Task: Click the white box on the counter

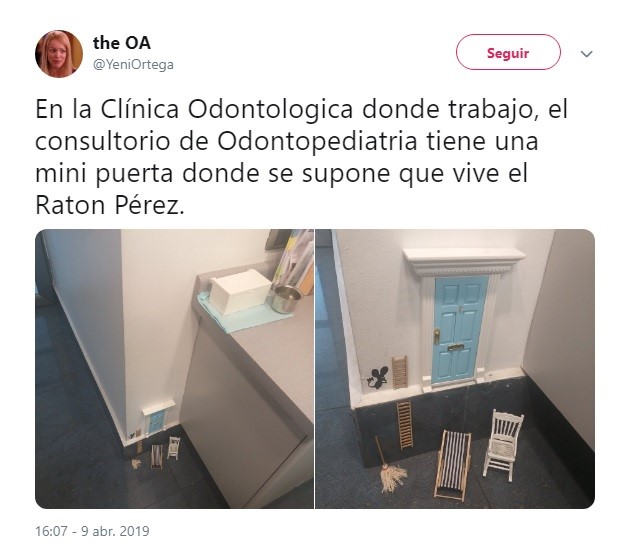Action: coord(240,291)
